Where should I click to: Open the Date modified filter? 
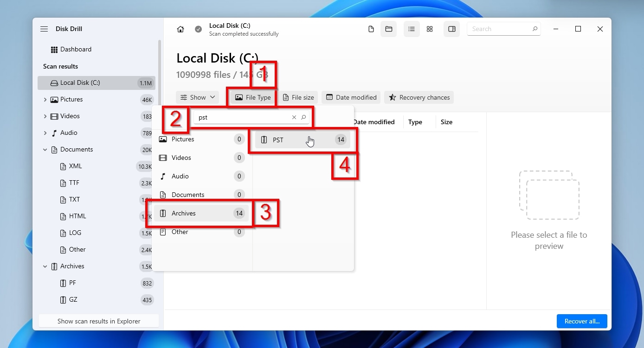coord(351,97)
